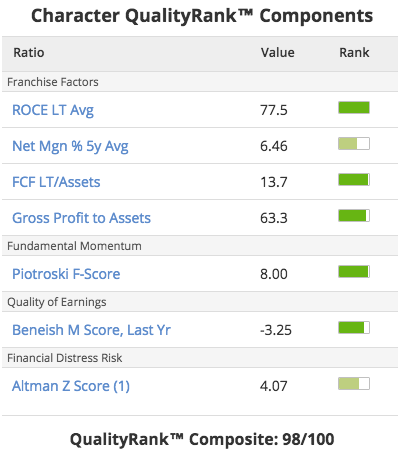Open the ROCE LT Avg ratio link
This screenshot has height=457, width=398.
point(53,110)
